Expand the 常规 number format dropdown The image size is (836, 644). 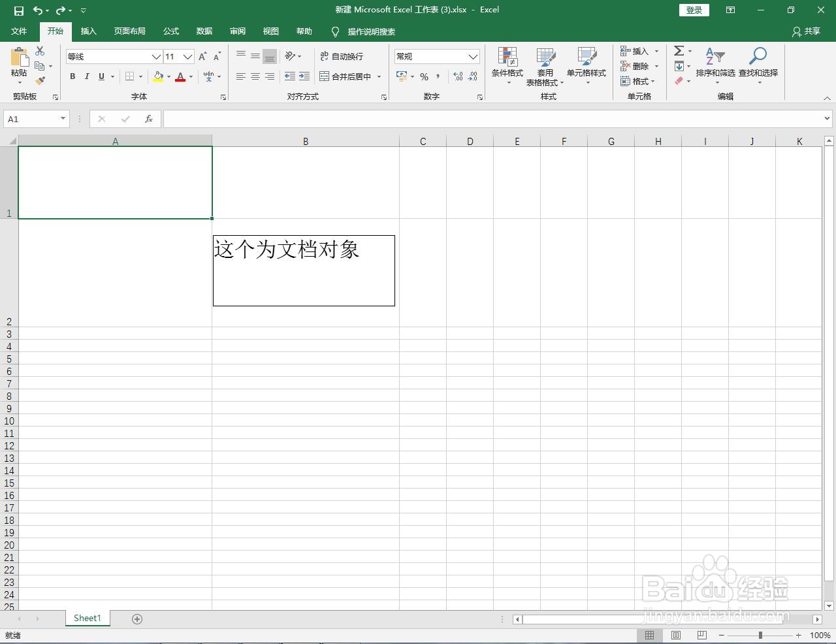point(473,57)
